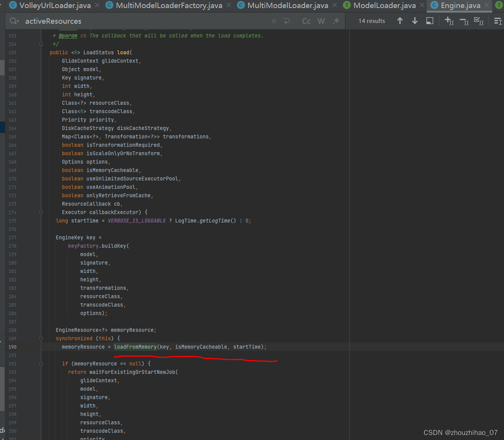Open search history dropdown magnifier
504x440 pixels.
(14, 21)
